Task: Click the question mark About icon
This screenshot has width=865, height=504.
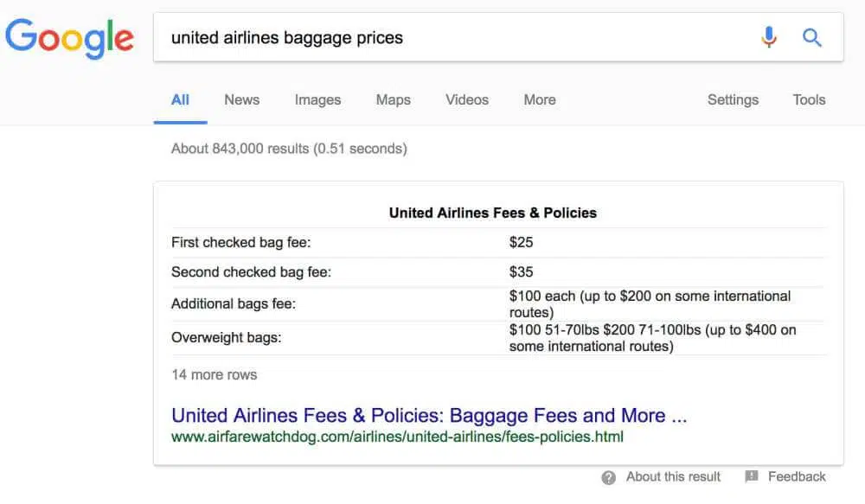Action: coord(609,477)
